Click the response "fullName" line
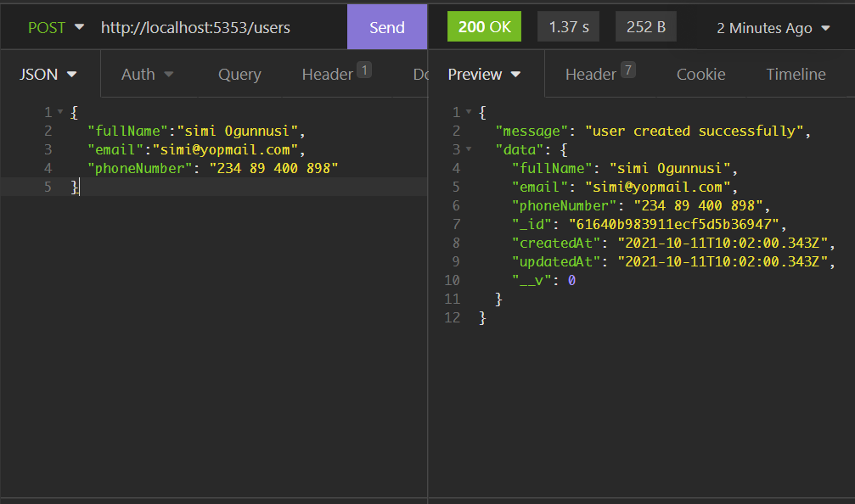 624,168
